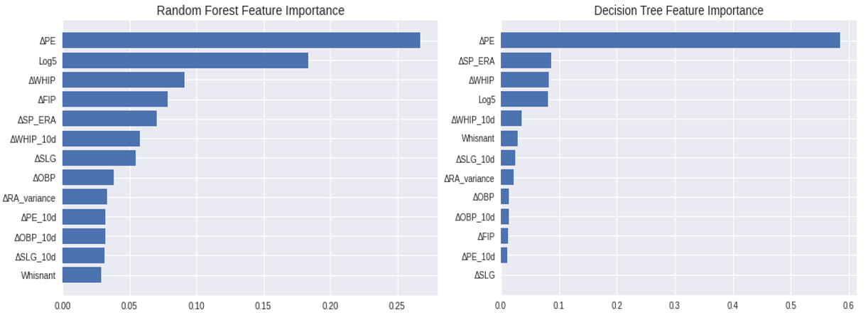Click the Decision Tree Feature Importance title
868x313 pixels.
[x=678, y=11]
